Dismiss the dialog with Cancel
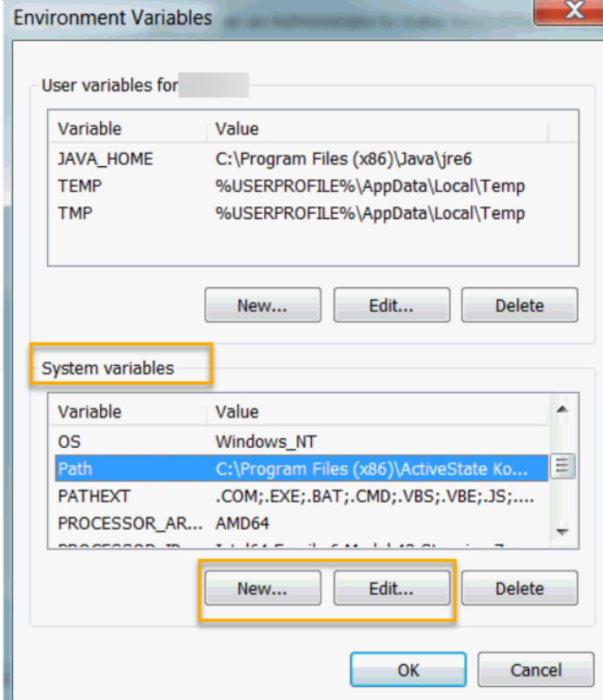 pyautogui.click(x=536, y=670)
